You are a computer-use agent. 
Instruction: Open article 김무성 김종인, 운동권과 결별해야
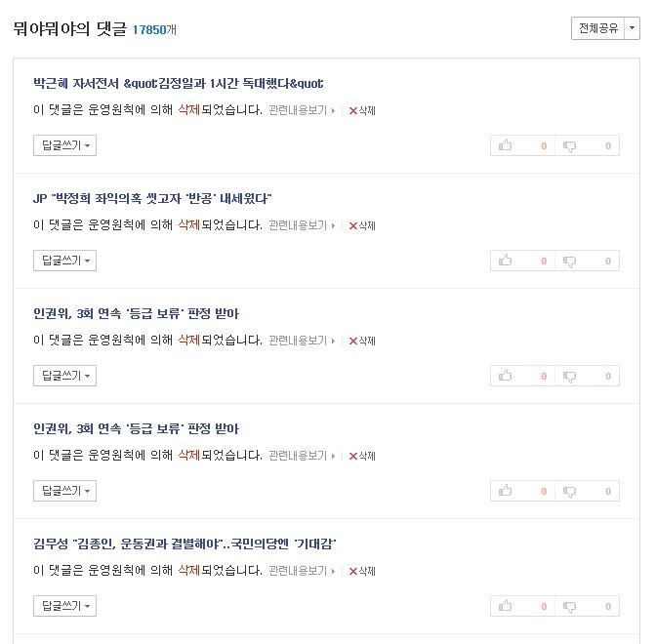coord(184,543)
